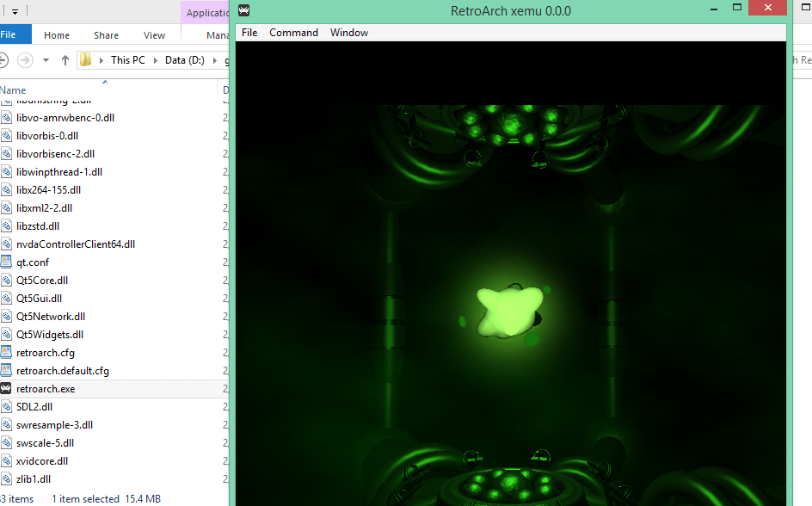Select the zlib1.dll file icon
Viewport: 812px width, 506px height.
(7, 479)
